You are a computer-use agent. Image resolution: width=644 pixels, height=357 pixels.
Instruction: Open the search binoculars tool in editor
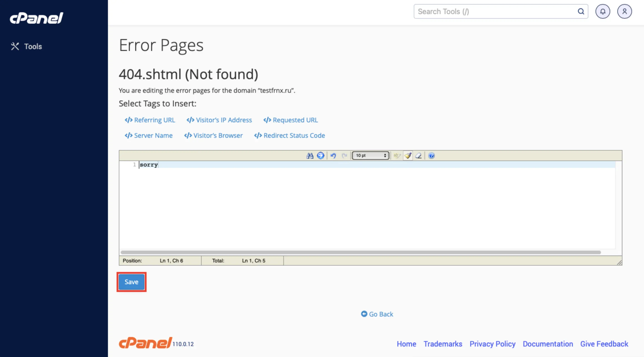coord(310,156)
